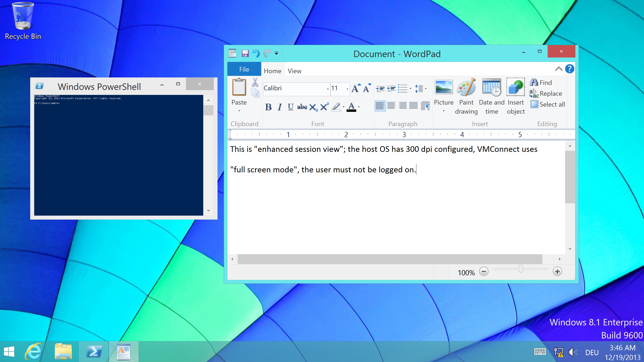Insert a Paint drawing
The image size is (644, 362).
(466, 97)
